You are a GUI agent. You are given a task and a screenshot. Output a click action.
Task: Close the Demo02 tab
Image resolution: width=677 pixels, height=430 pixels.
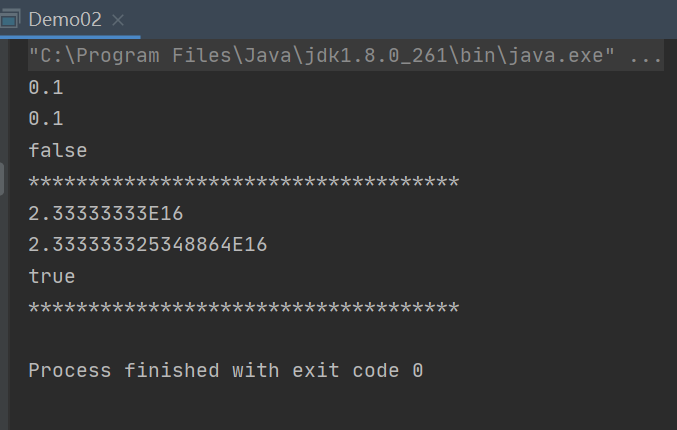(118, 20)
